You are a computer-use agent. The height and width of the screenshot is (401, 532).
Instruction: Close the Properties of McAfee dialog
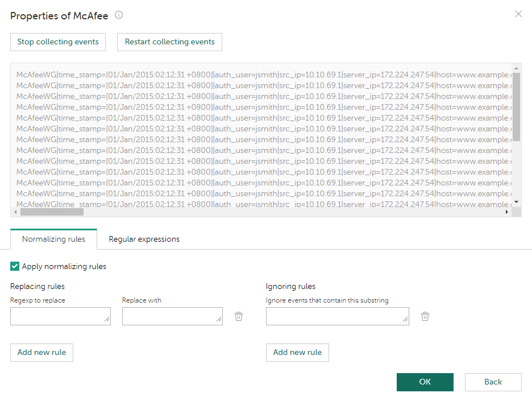pos(518,14)
